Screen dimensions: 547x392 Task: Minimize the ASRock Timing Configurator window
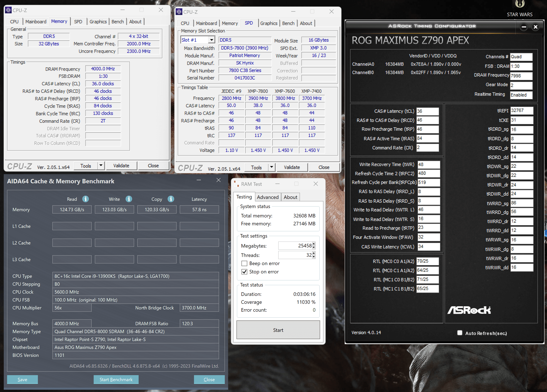(524, 27)
